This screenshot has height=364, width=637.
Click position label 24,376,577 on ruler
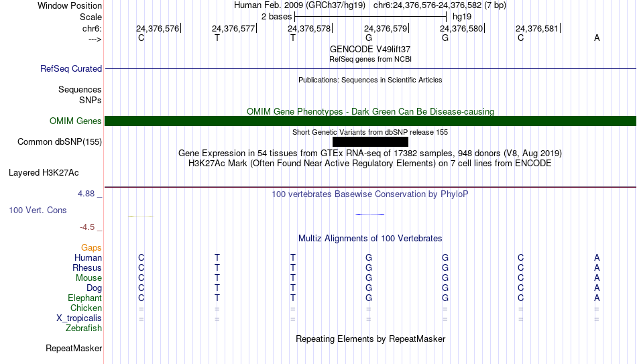click(233, 28)
